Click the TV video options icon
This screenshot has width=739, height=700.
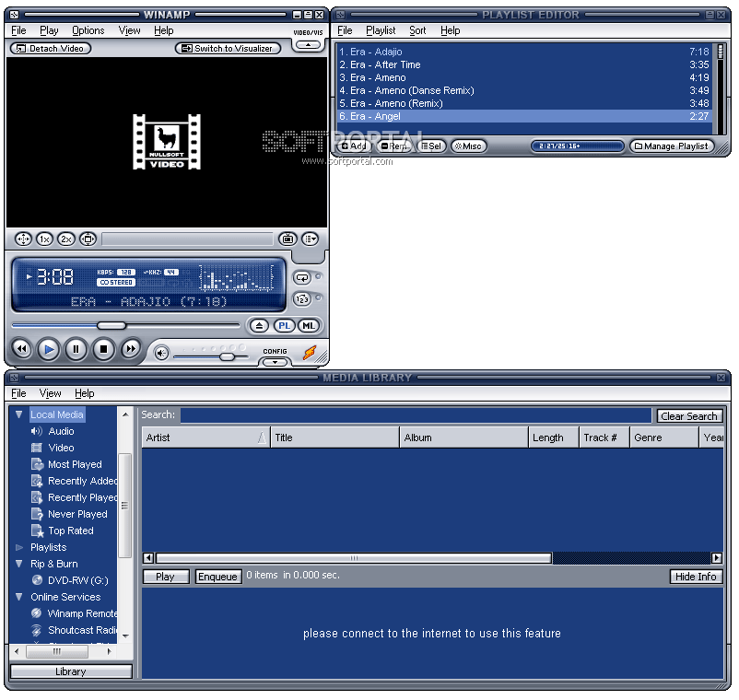(287, 239)
